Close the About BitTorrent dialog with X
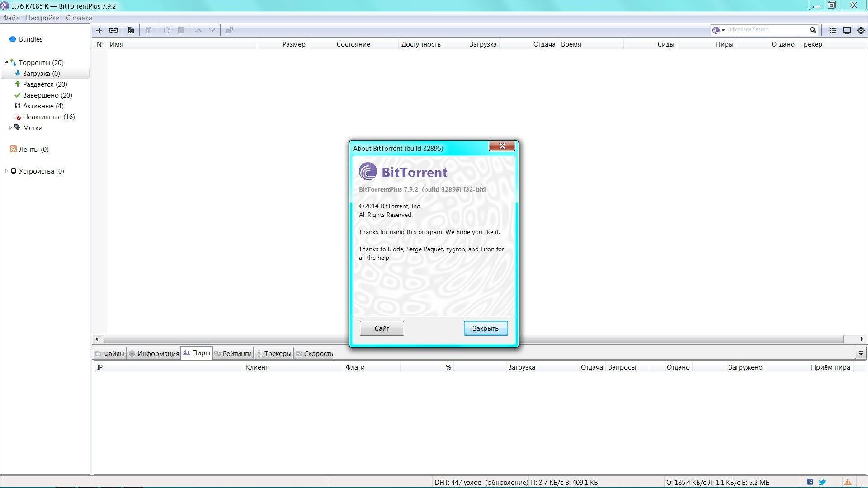 502,146
